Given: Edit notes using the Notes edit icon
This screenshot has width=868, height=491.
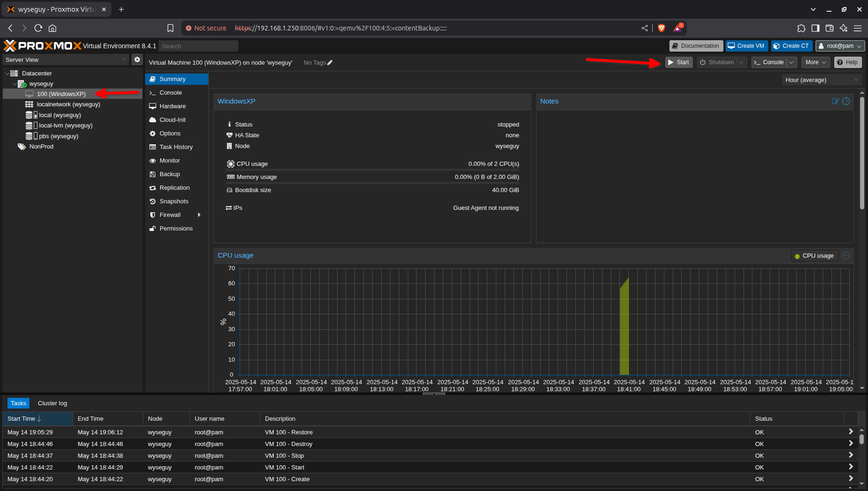Looking at the screenshot, I should point(835,101).
